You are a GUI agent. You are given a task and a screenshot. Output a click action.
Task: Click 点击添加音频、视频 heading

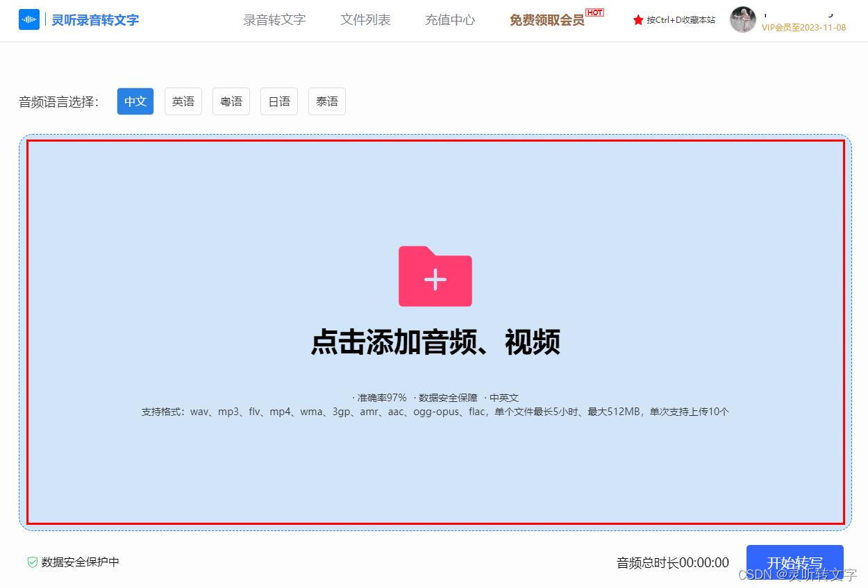[435, 342]
